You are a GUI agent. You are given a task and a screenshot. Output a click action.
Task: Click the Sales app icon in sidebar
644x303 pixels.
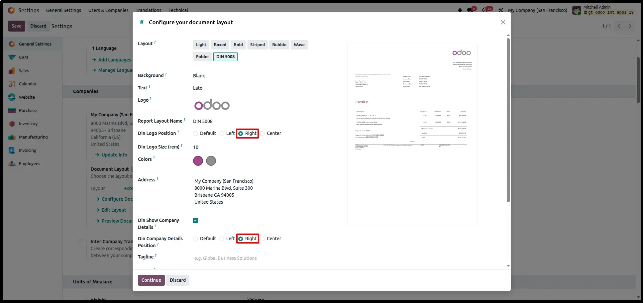(12, 70)
